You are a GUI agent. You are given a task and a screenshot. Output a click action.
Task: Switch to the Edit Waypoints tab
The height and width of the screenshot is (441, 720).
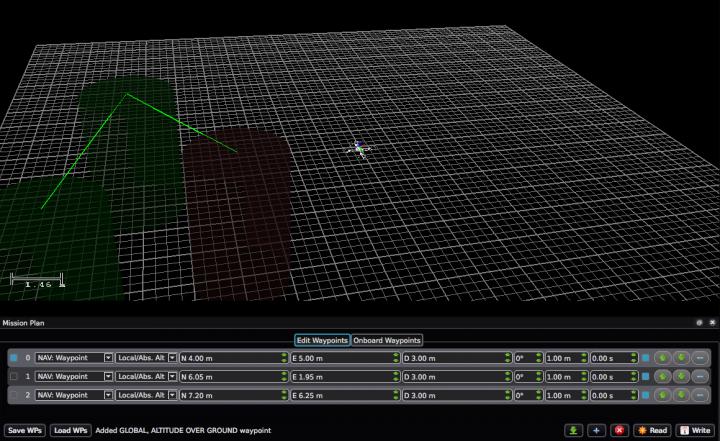322,340
